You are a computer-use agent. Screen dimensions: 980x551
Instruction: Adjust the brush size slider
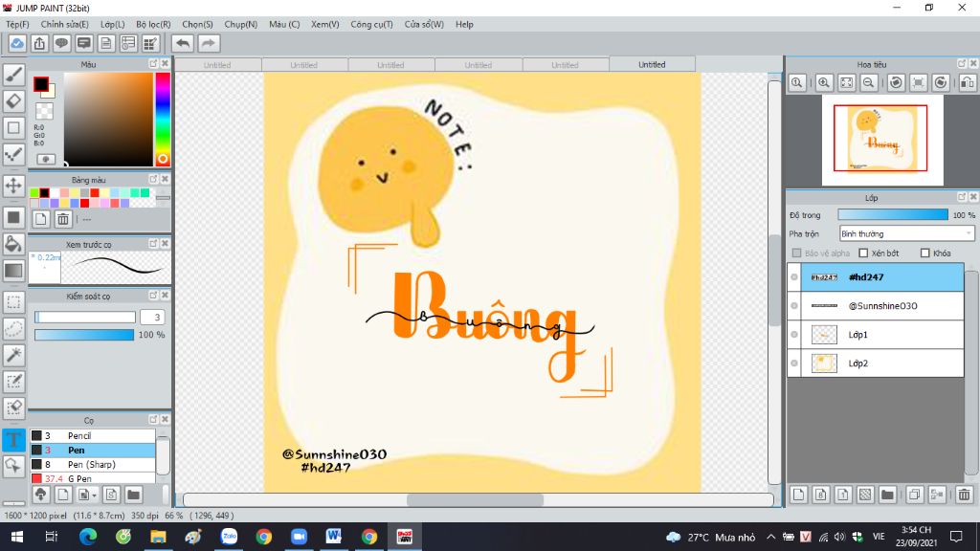tap(85, 318)
